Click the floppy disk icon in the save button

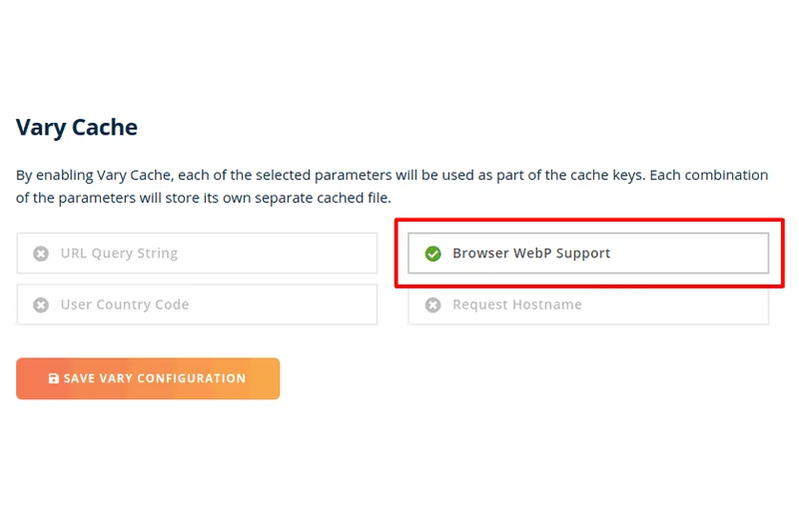coord(54,379)
